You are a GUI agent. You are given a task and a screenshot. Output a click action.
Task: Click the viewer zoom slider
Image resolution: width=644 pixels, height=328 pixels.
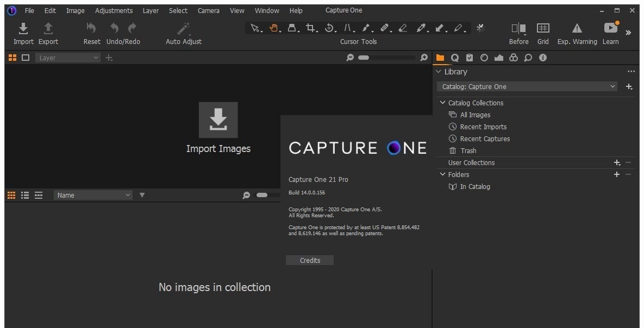coord(386,58)
